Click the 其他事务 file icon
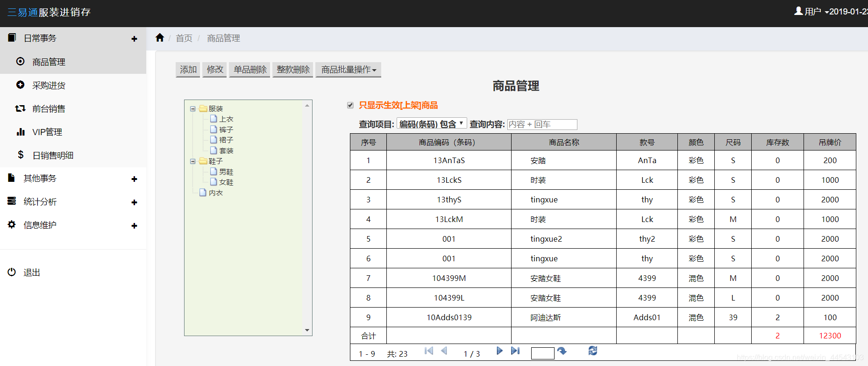This screenshot has width=868, height=366. click(12, 178)
